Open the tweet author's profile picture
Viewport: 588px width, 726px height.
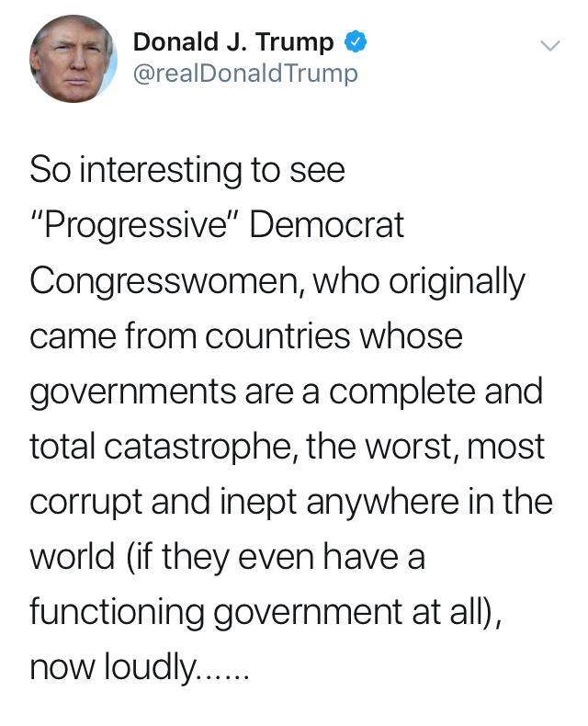tap(73, 59)
